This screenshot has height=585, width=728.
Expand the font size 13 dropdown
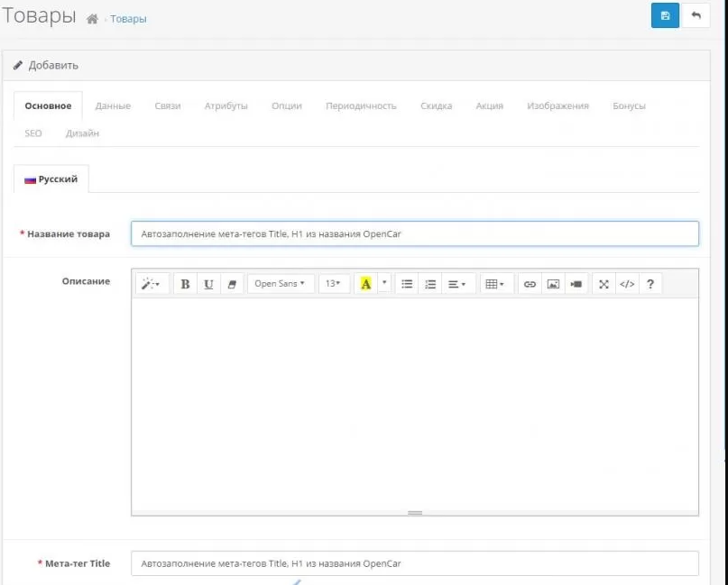point(334,284)
